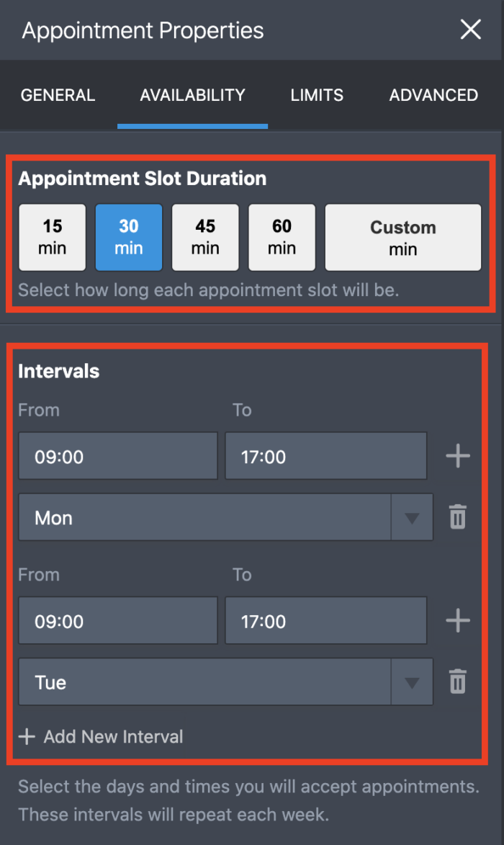Open the Tue day dropdown
Image resolution: width=504 pixels, height=845 pixels.
[x=225, y=681]
